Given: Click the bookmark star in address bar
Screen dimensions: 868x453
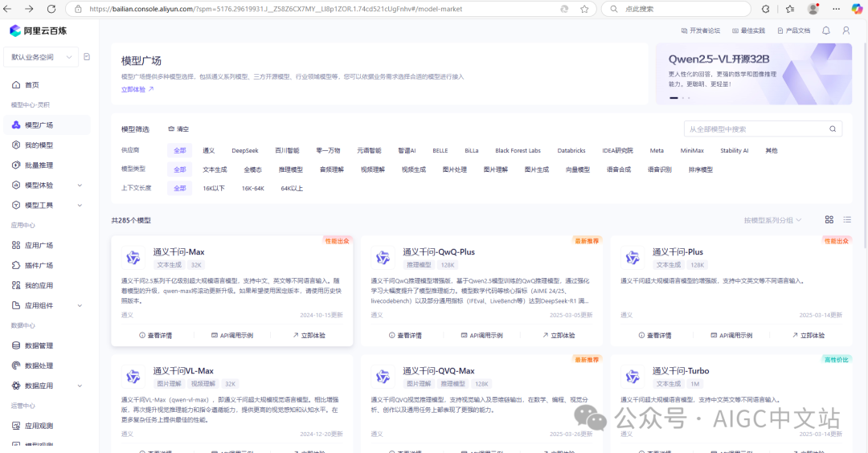Looking at the screenshot, I should pyautogui.click(x=584, y=9).
